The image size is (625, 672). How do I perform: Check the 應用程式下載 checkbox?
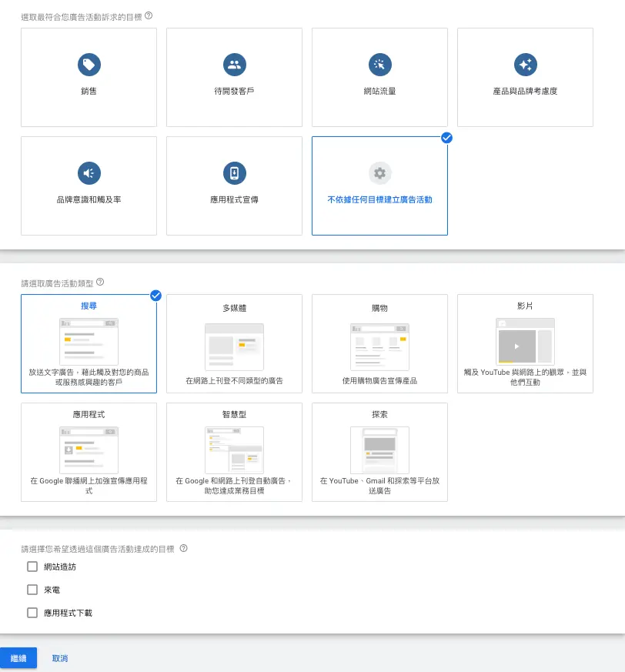click(x=32, y=613)
